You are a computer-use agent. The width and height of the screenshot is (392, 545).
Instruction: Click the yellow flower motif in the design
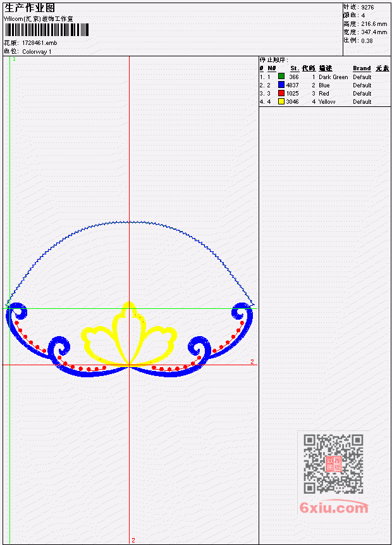click(129, 334)
